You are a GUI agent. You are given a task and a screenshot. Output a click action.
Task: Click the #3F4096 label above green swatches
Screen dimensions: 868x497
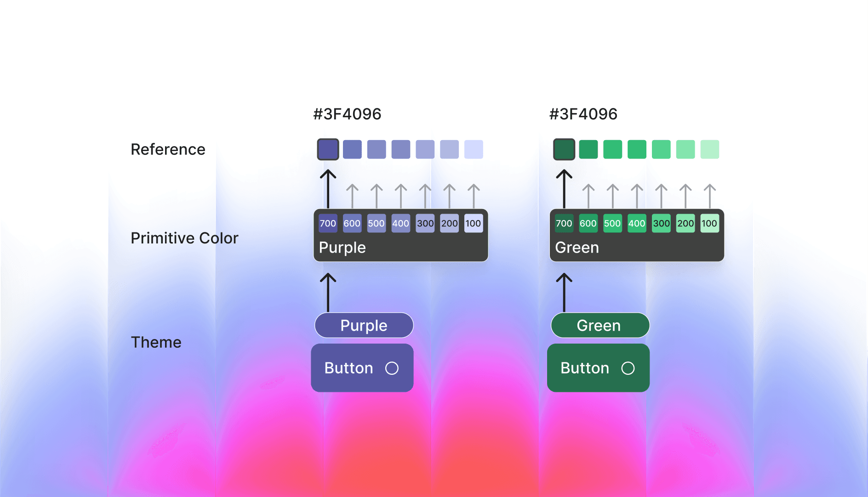(x=583, y=114)
